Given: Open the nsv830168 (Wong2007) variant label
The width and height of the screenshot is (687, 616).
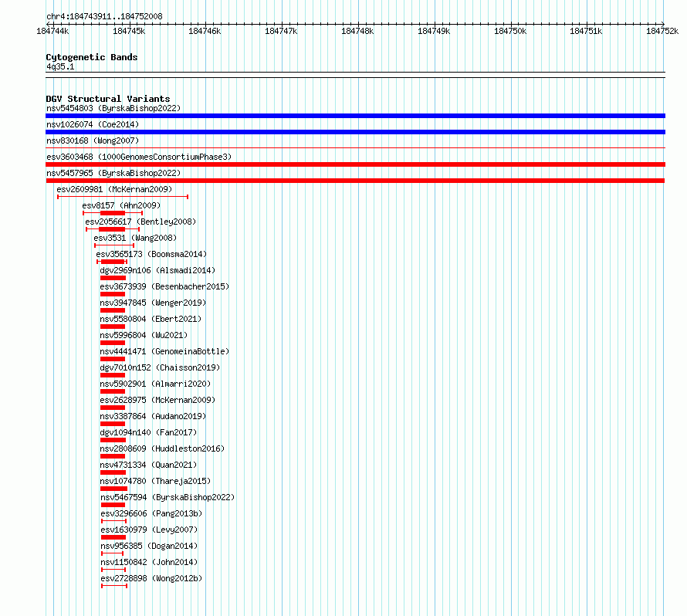Looking at the screenshot, I should 93,140.
